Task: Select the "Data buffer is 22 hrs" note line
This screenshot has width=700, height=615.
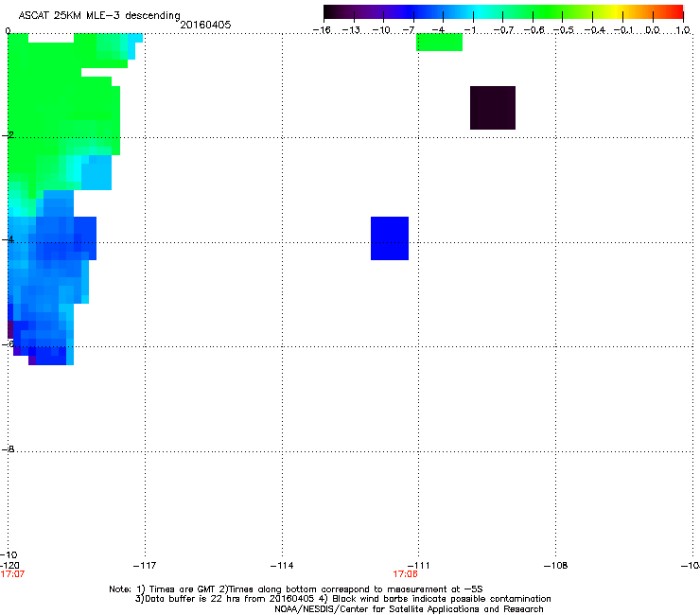Action: [342, 599]
